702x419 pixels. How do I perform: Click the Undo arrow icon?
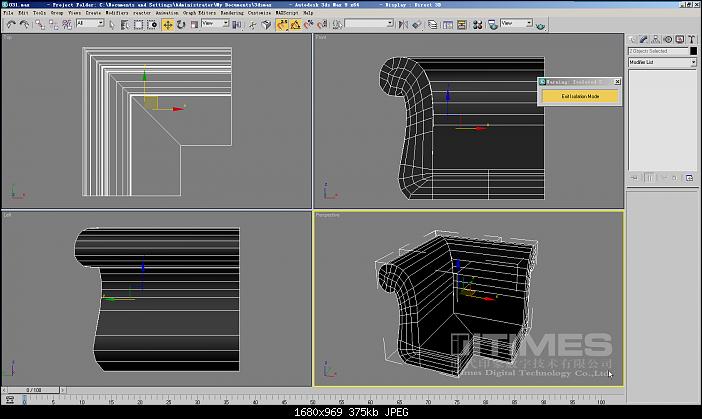[11, 25]
